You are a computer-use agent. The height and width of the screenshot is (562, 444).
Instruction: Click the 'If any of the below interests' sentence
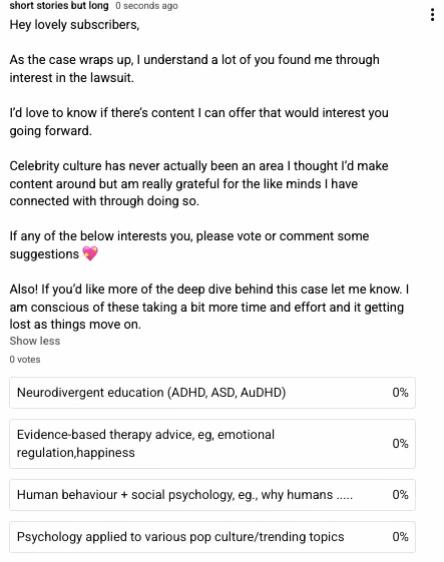(x=189, y=245)
